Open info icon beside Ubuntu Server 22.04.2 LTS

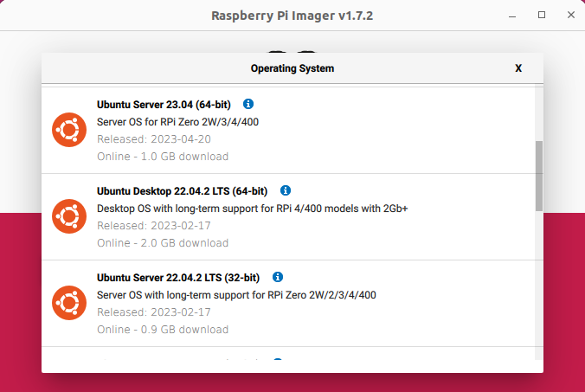click(278, 277)
